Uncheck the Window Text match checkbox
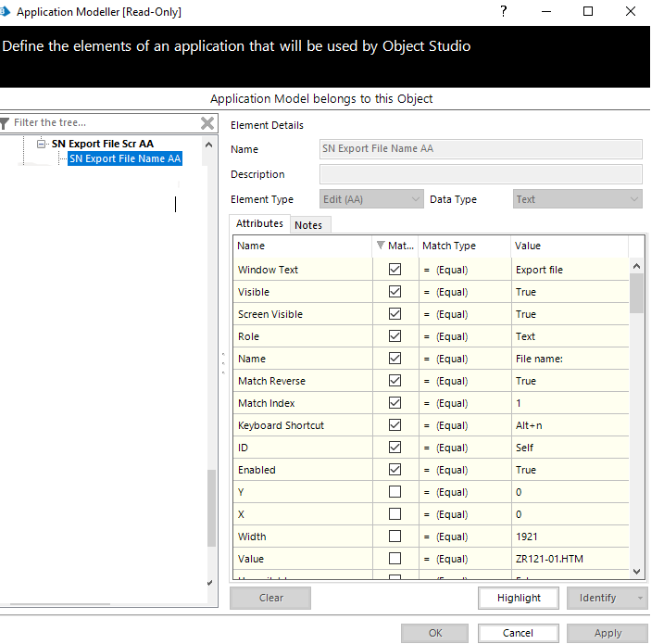664x644 pixels. pyautogui.click(x=395, y=270)
